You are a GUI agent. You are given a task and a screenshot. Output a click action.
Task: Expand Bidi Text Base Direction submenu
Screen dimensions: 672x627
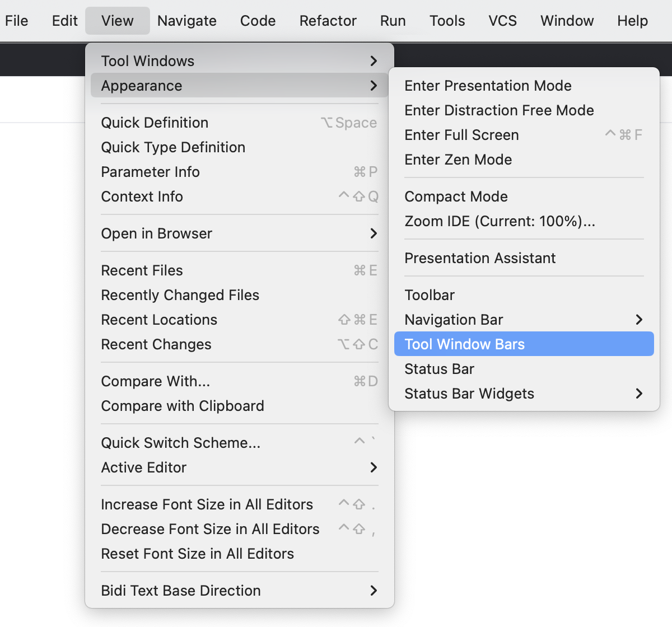pos(239,591)
